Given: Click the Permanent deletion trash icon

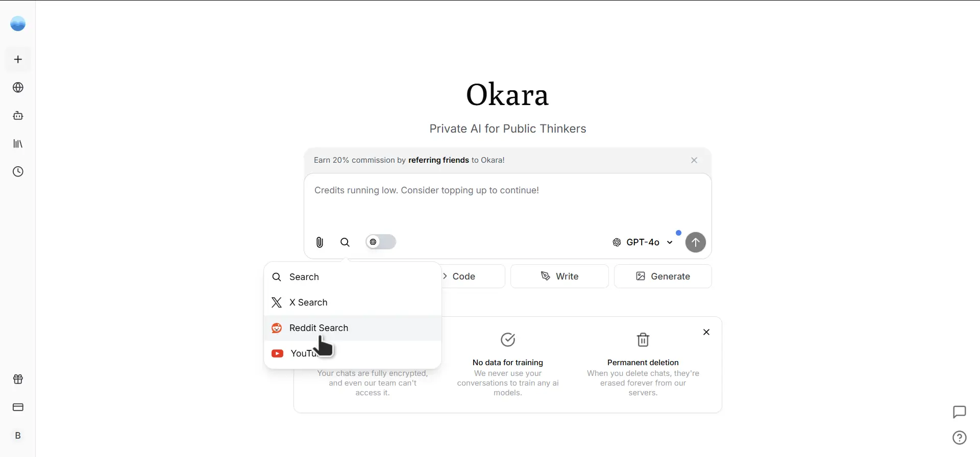Looking at the screenshot, I should (643, 340).
